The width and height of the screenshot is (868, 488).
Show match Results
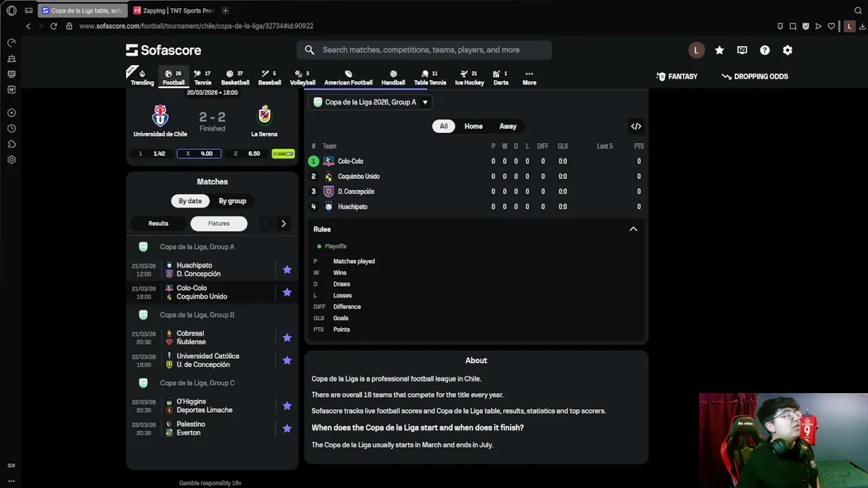pos(158,224)
